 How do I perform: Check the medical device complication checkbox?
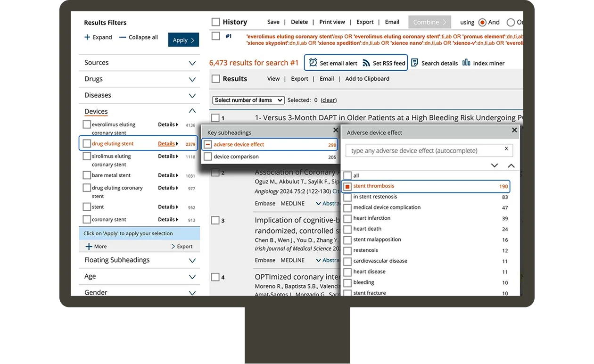[x=347, y=208]
